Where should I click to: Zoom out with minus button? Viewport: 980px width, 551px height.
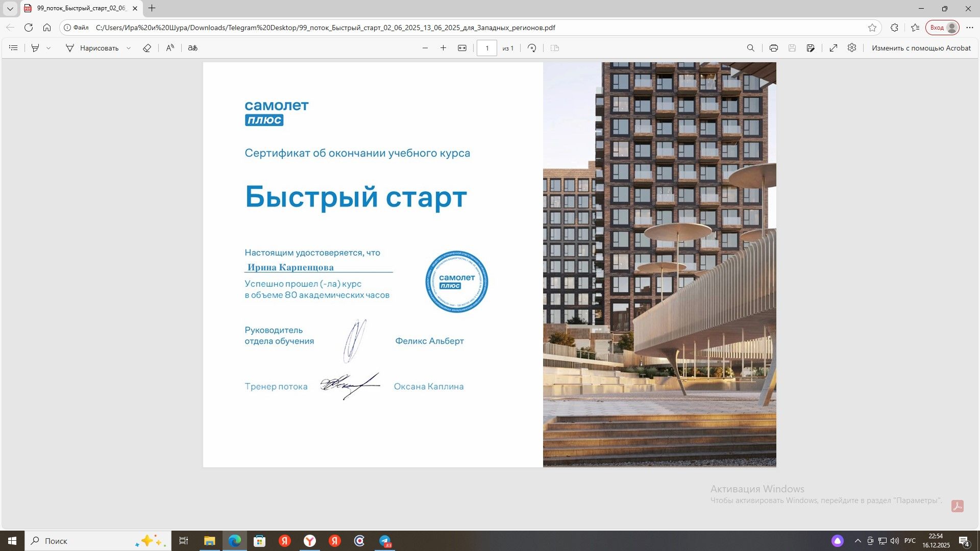[x=425, y=48]
